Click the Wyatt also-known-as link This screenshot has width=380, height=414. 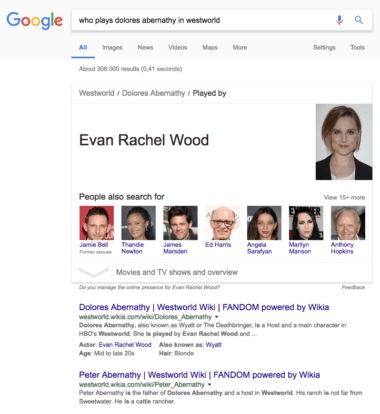click(x=214, y=345)
